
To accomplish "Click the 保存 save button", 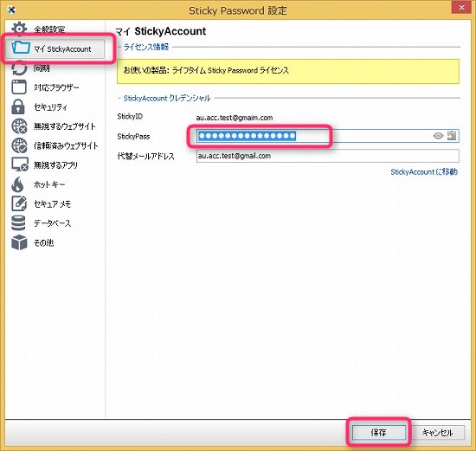I will pyautogui.click(x=379, y=432).
